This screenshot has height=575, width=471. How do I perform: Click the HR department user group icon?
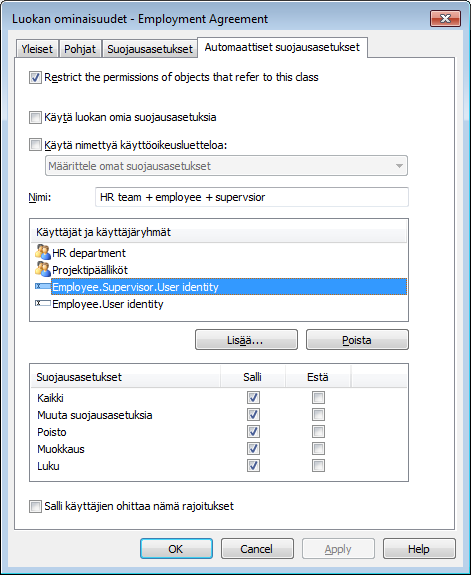pyautogui.click(x=43, y=252)
